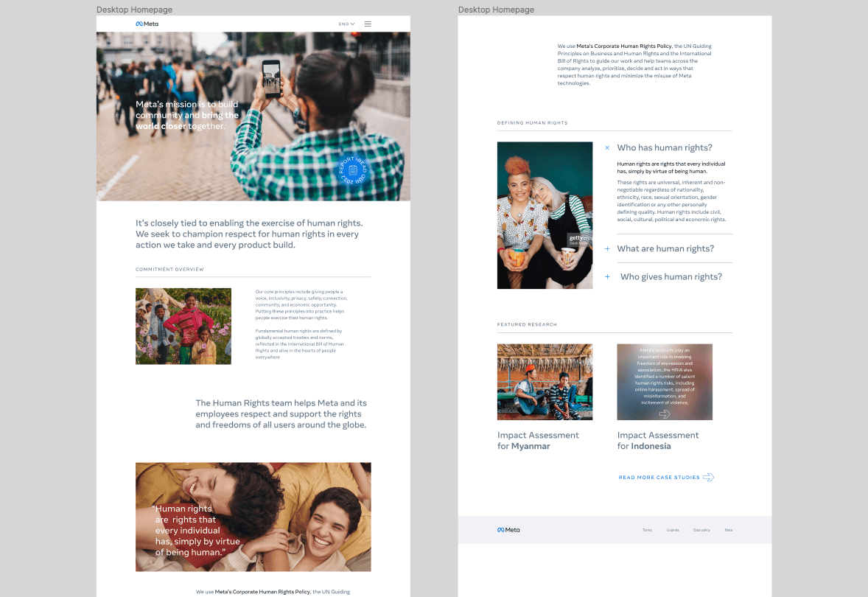Click 'The Human Rights team helps Meta' paragraph
The width and height of the screenshot is (868, 597).
pyautogui.click(x=281, y=413)
